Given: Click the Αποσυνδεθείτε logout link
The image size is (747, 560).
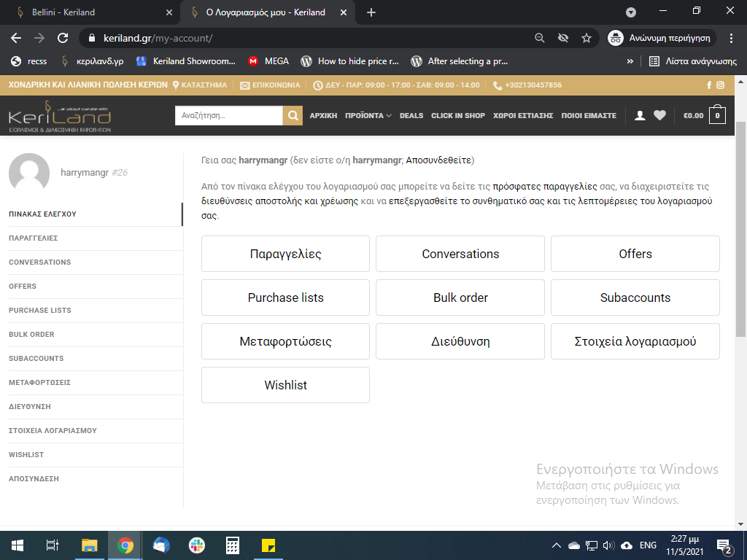Looking at the screenshot, I should coord(438,160).
